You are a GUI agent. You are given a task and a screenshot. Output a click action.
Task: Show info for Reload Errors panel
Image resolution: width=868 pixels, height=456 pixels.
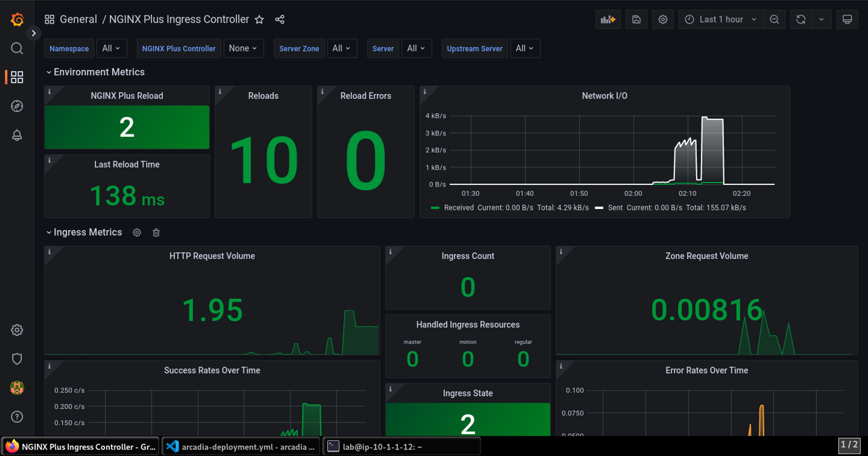coord(322,92)
